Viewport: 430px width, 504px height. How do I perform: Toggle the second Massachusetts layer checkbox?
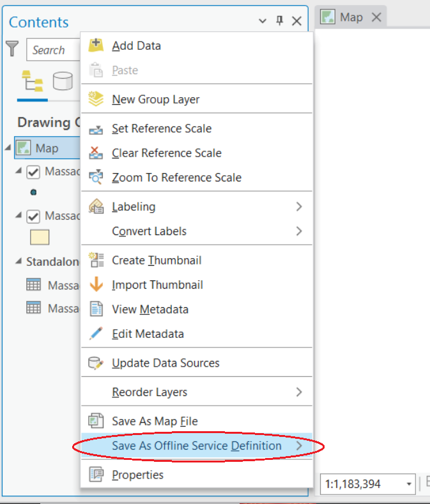33,217
